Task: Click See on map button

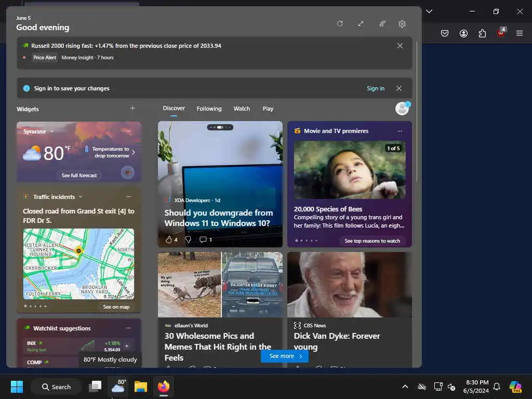Action: [116, 307]
